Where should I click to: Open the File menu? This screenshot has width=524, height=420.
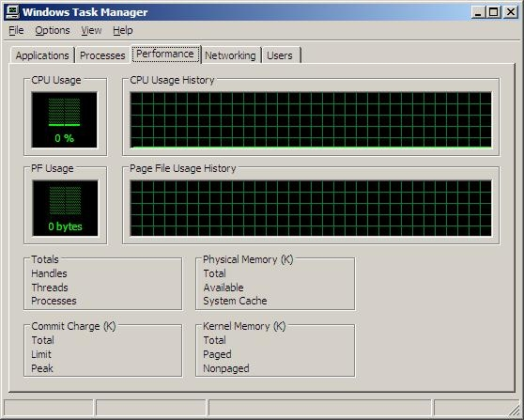(16, 30)
